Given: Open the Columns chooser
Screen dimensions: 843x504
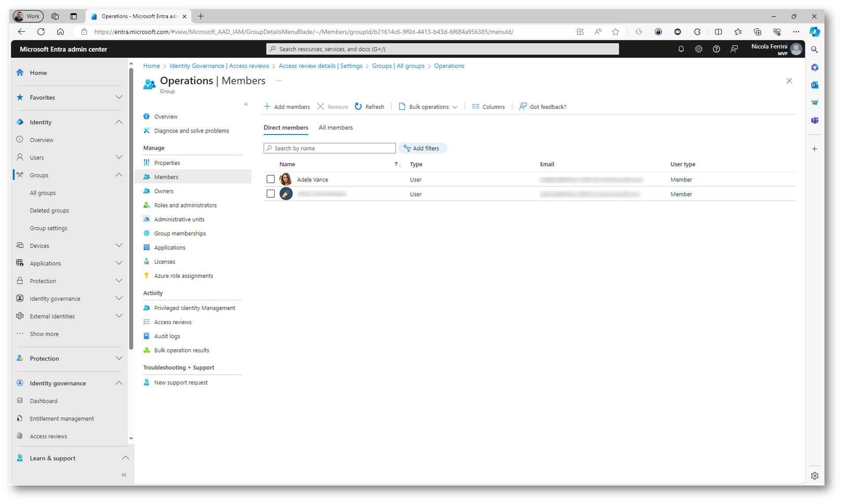Looking at the screenshot, I should point(488,107).
